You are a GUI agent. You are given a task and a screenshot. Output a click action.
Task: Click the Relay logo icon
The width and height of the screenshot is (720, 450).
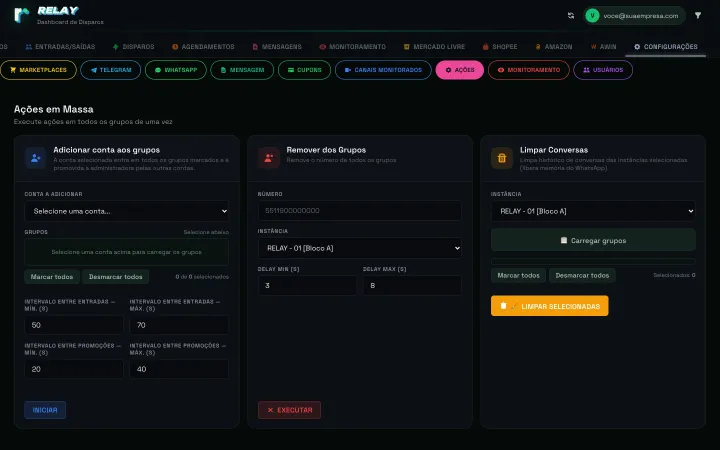22,15
